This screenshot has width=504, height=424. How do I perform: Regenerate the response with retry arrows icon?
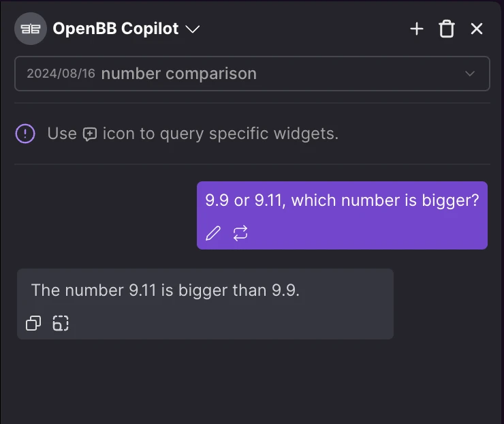click(240, 234)
